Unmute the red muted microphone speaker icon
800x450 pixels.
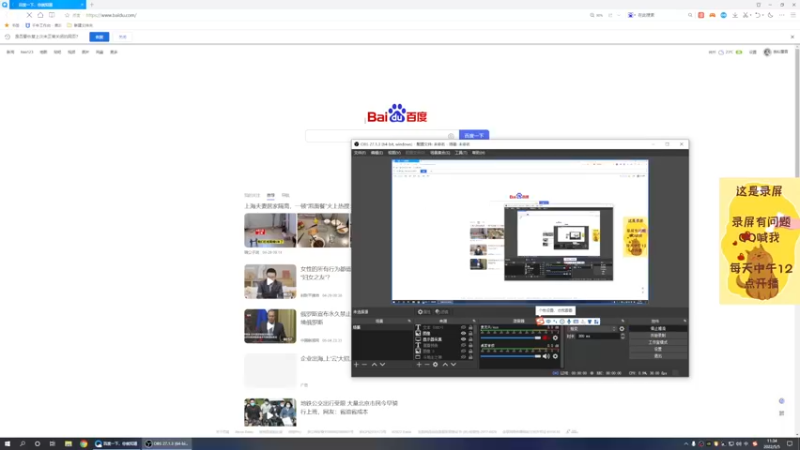pos(546,338)
